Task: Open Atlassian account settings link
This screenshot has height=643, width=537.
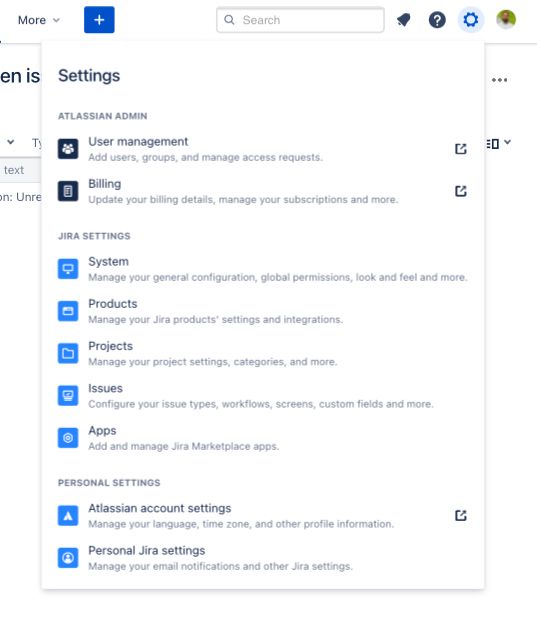Action: coord(262,515)
